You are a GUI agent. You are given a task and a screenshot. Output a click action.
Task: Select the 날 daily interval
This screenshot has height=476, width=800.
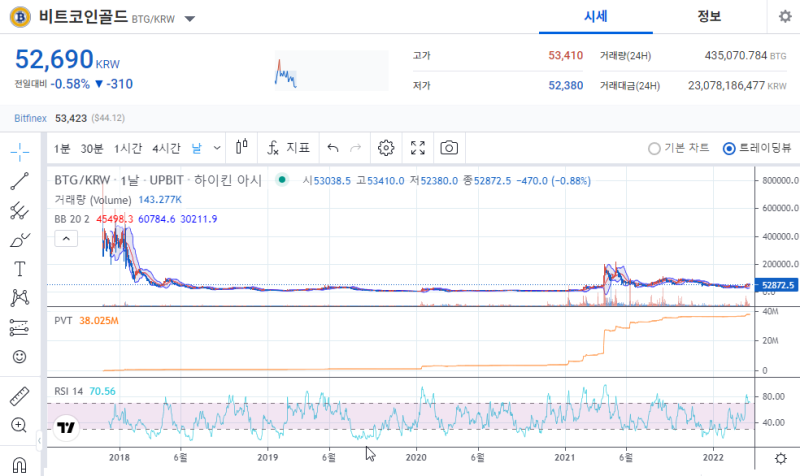click(196, 148)
